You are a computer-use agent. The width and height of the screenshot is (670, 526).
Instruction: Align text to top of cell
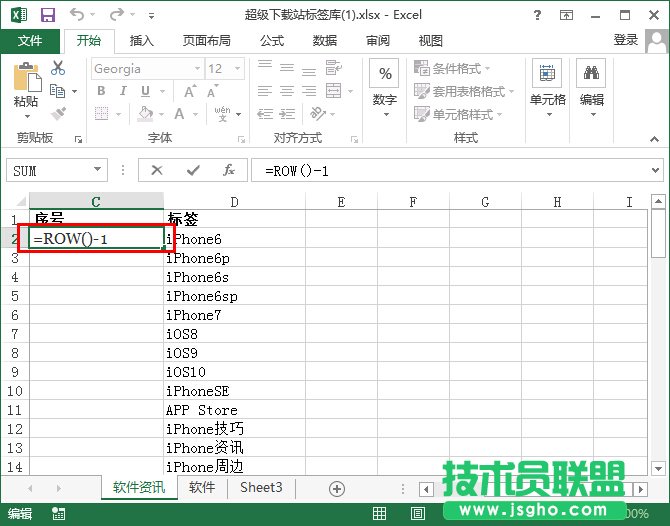pyautogui.click(x=264, y=65)
